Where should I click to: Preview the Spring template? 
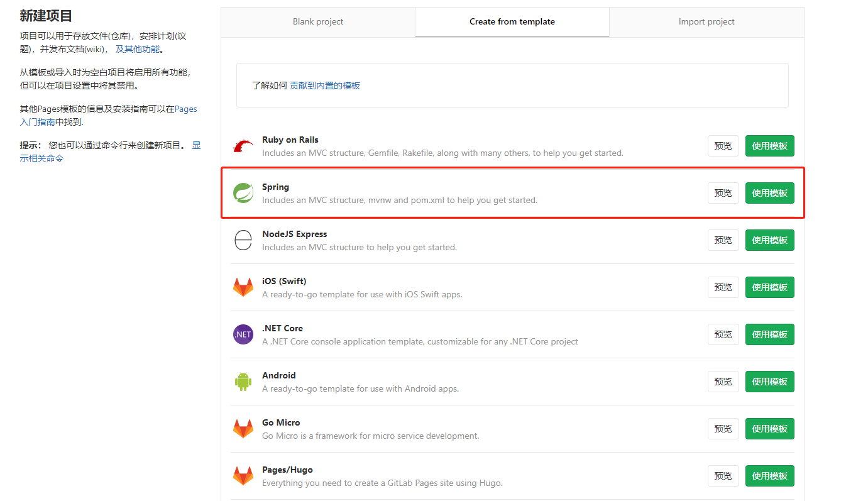point(723,193)
